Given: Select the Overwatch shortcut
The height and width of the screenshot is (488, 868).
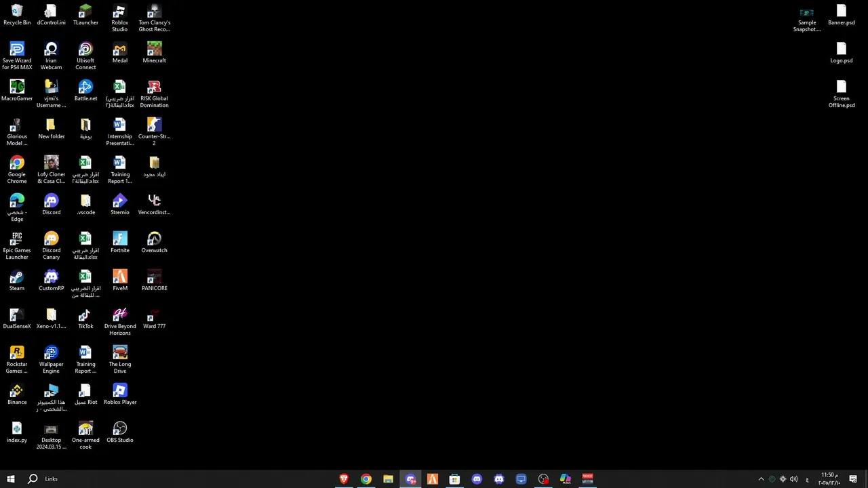Looking at the screenshot, I should click(x=154, y=243).
